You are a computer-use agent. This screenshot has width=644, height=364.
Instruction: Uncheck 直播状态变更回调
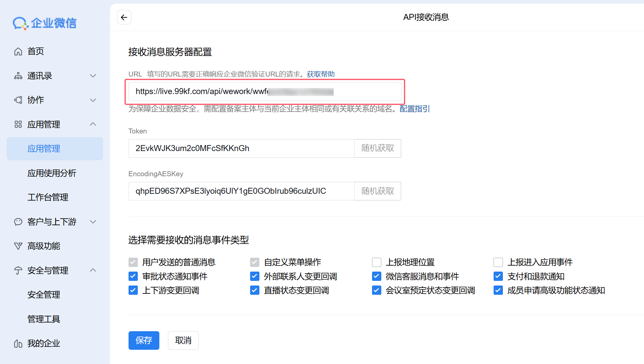[x=255, y=290]
